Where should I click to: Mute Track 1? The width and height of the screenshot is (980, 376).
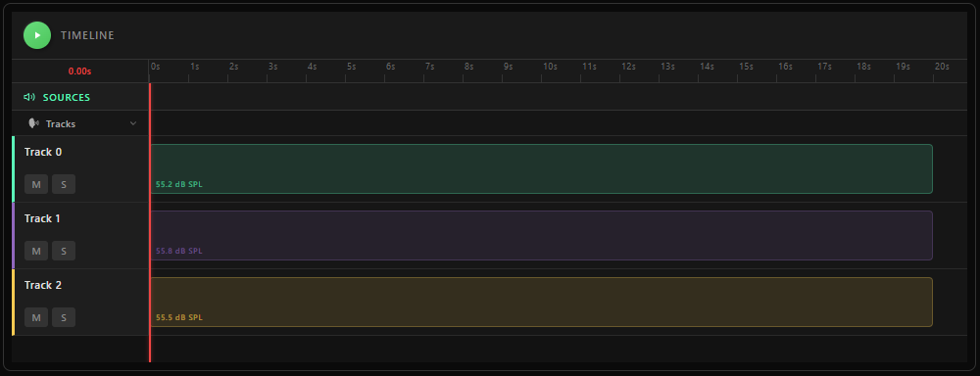coord(36,251)
